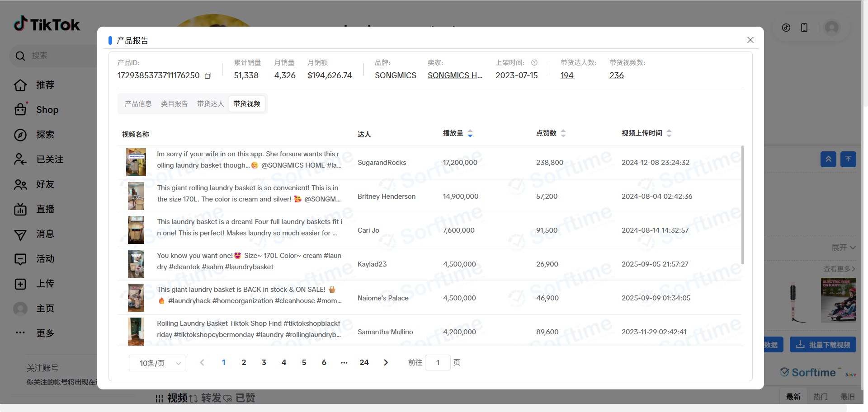Click the 前往 page number input field
The width and height of the screenshot is (868, 412).
point(438,363)
